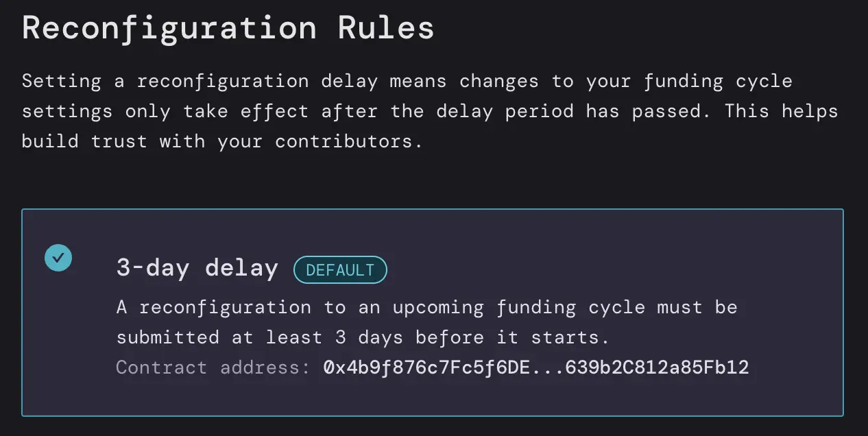Click "funding cycle must be" in card description
This screenshot has width=868, height=436.
coord(617,307)
